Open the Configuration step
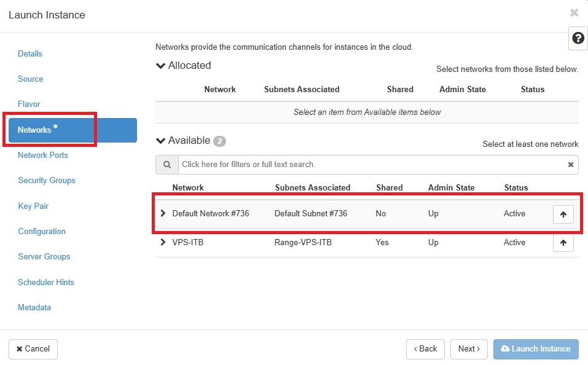Viewport: 588px width, 365px height. coord(42,231)
